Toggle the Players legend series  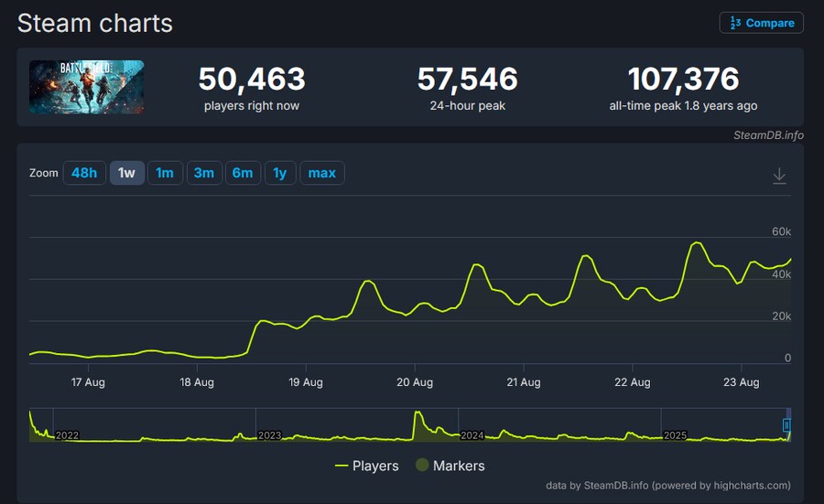click(367, 466)
